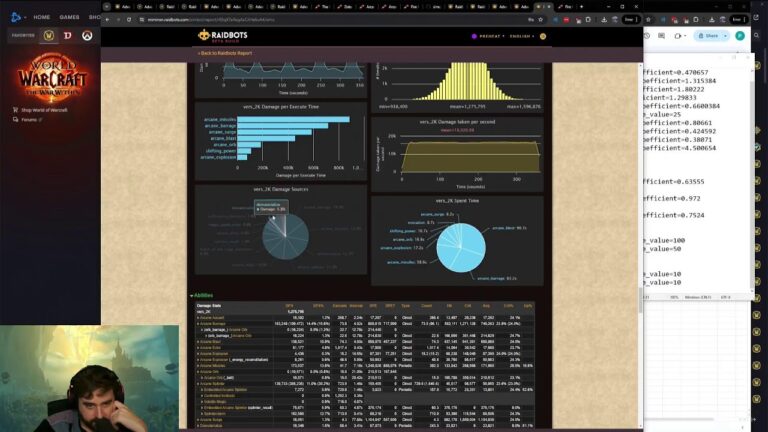Viewport: 768px width, 432px height.
Task: Open the Battle.net GAMES tab
Action: point(70,17)
